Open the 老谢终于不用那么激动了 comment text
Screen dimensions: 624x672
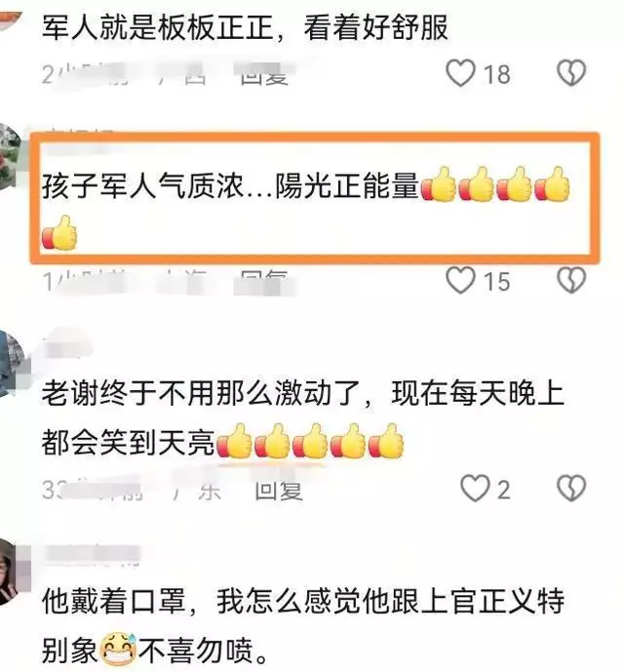click(302, 417)
